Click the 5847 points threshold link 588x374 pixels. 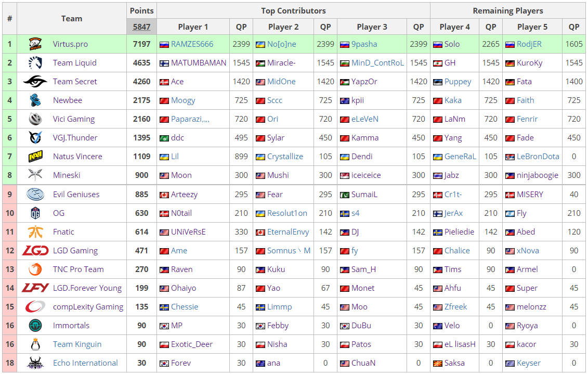141,27
